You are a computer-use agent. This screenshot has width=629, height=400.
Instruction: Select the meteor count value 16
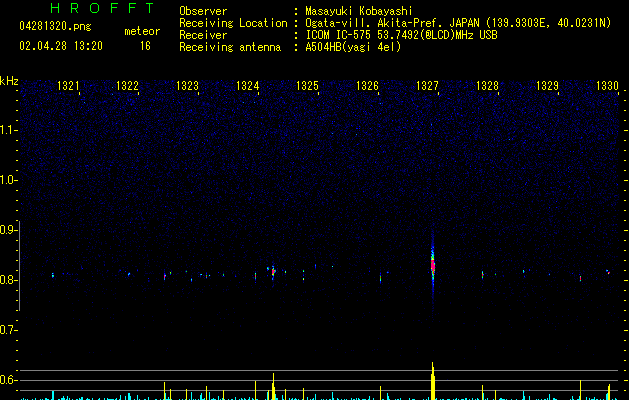click(x=145, y=46)
